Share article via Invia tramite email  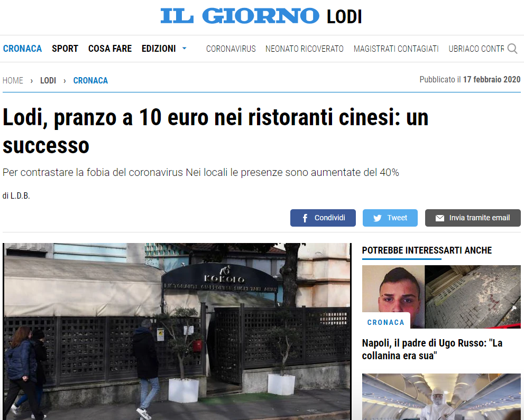point(473,218)
